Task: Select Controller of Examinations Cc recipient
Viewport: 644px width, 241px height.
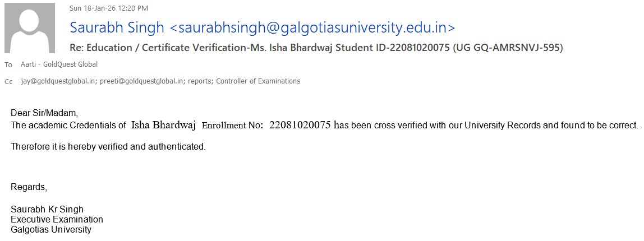Action: [x=258, y=81]
